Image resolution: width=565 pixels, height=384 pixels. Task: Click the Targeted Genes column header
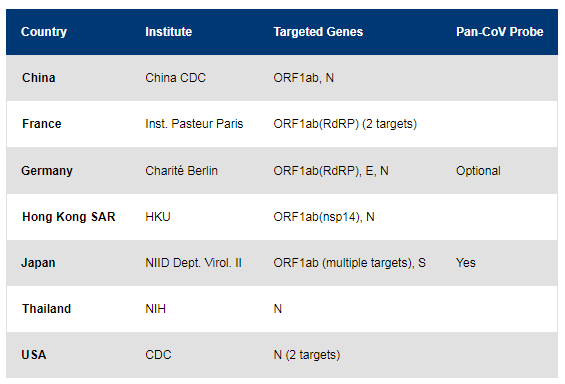click(x=318, y=32)
